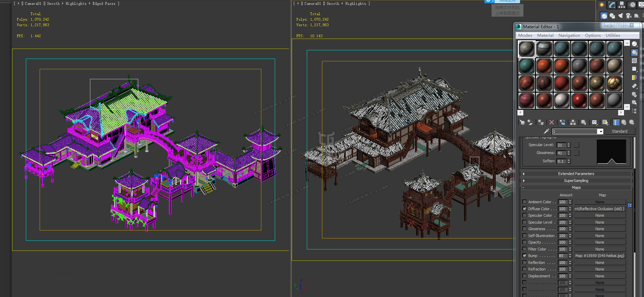Screen dimensions: 644x297
Task: Open the Navigation menu
Action: [569, 35]
